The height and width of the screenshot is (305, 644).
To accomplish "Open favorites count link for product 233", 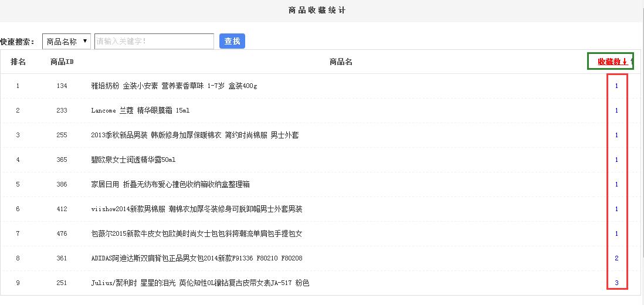I will point(616,110).
